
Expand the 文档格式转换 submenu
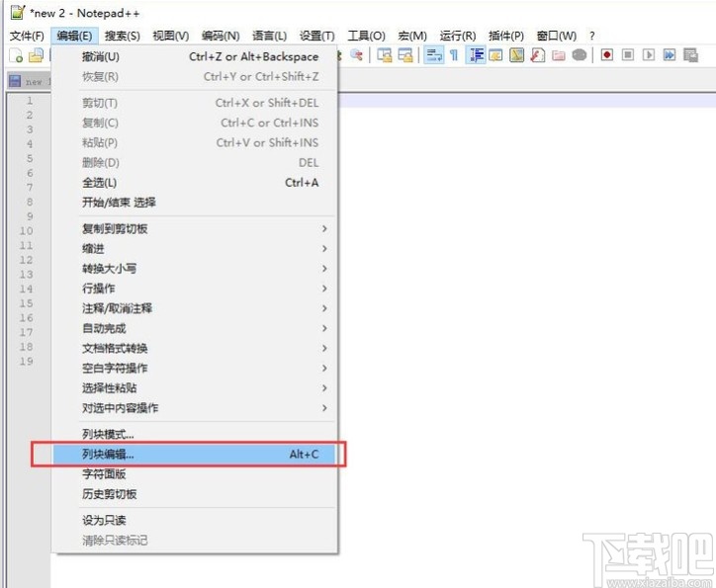tap(195, 348)
